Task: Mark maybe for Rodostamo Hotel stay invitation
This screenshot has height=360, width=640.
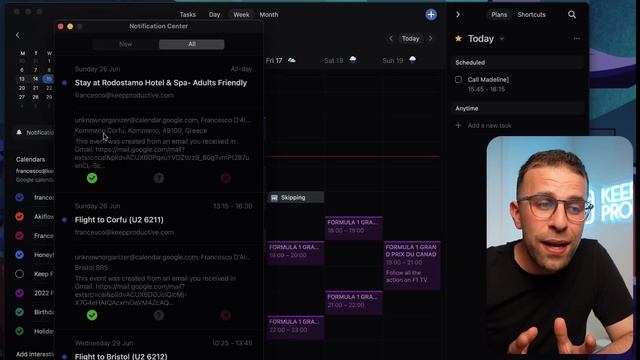Action: [x=159, y=178]
